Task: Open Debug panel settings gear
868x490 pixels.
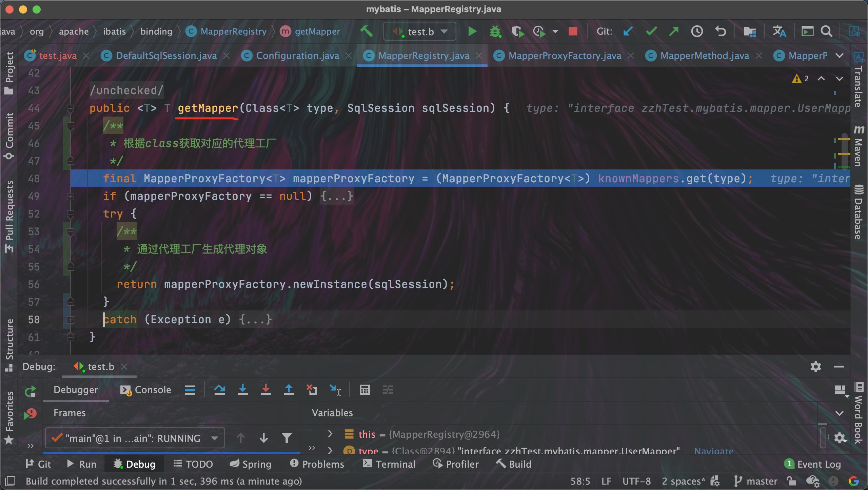Action: point(816,367)
